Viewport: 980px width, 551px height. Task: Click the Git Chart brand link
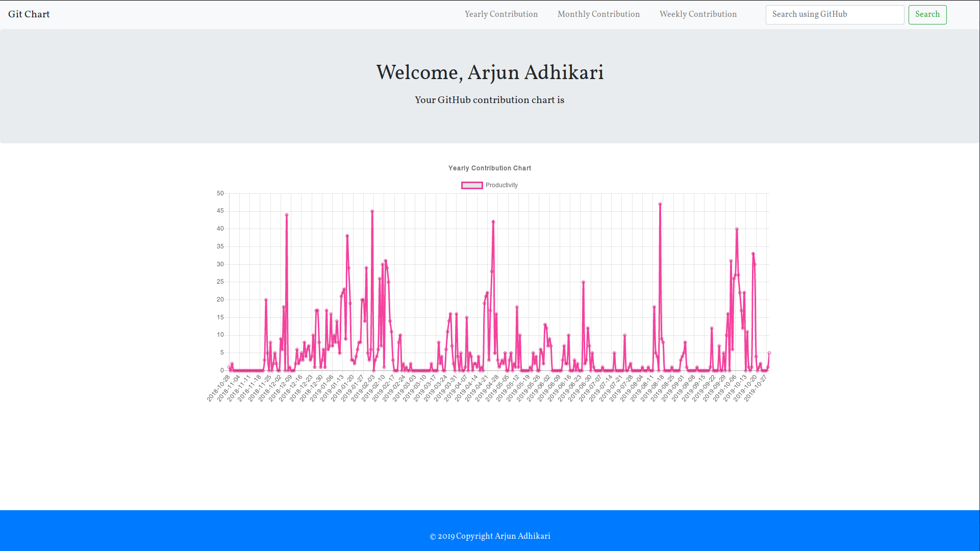pyautogui.click(x=29, y=14)
